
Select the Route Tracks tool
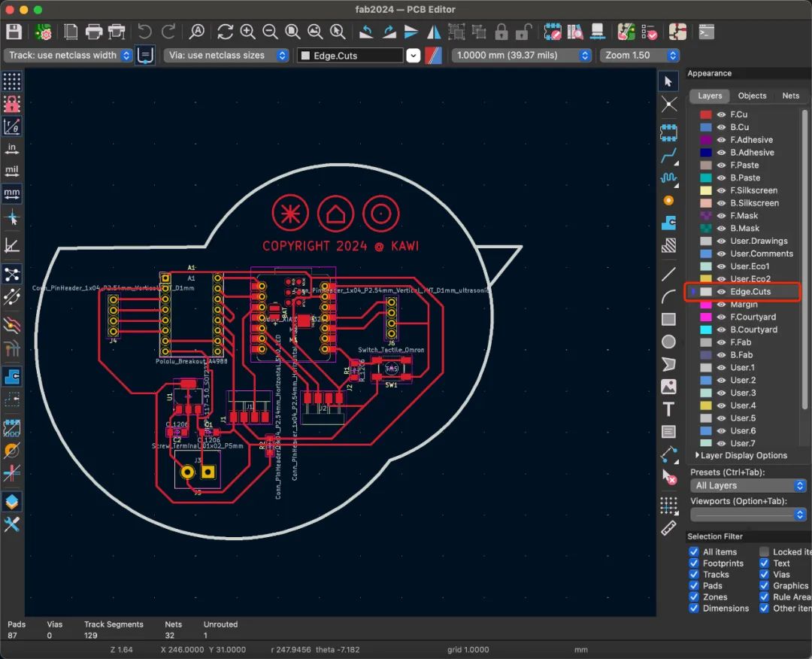click(668, 156)
